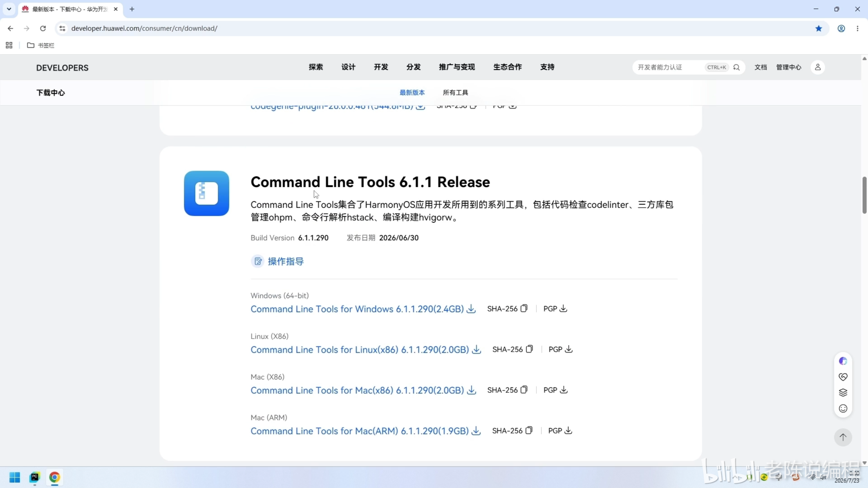The width and height of the screenshot is (868, 488).
Task: Click the DEVELOPERS logo link
Action: click(62, 68)
